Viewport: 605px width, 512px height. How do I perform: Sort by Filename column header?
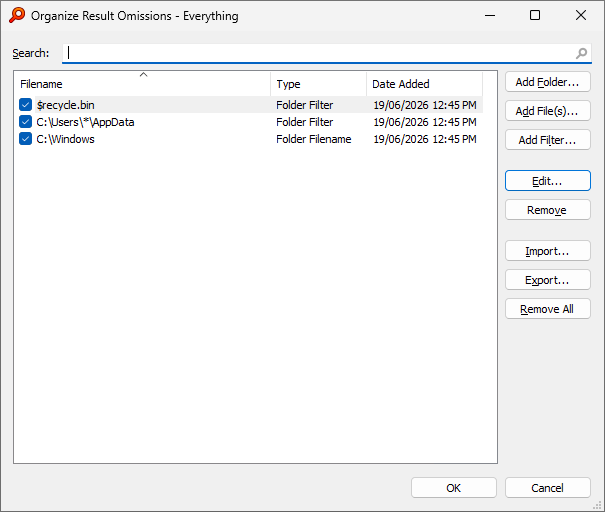coord(143,84)
